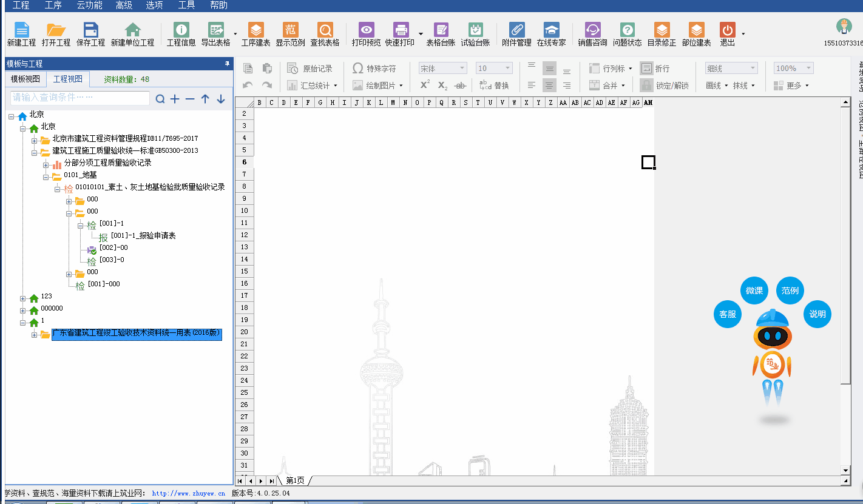Click the 查找表格 find table icon

coord(325,35)
